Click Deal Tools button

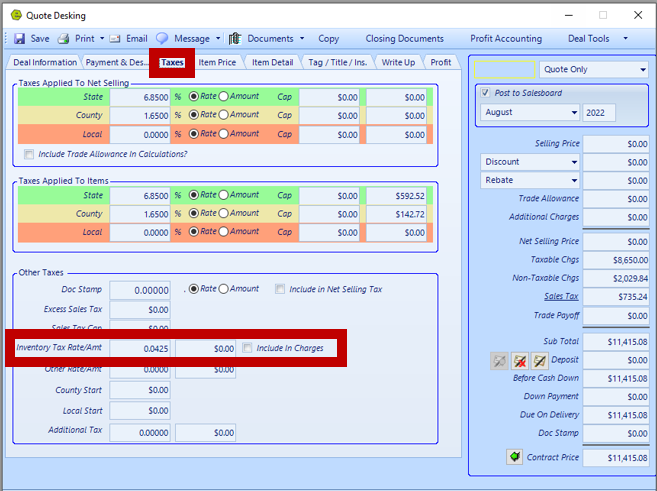pos(588,39)
